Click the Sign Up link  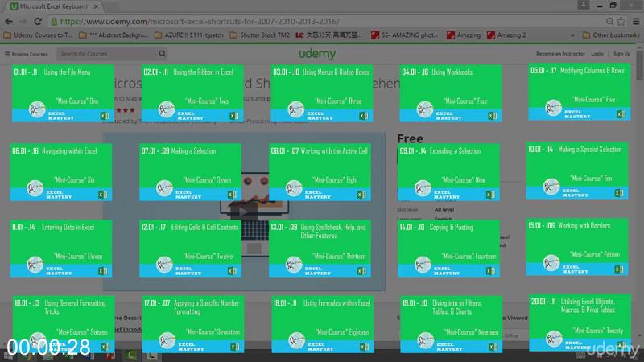(621, 54)
